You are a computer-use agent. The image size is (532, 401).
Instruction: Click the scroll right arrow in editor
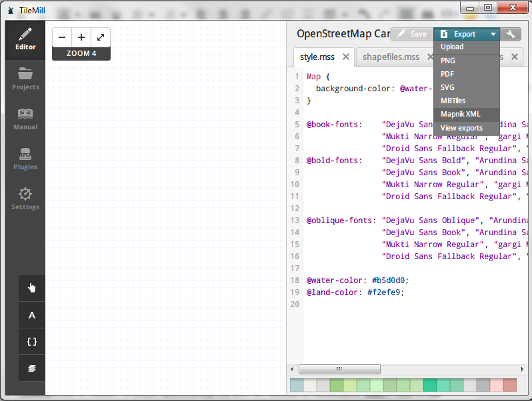522,369
